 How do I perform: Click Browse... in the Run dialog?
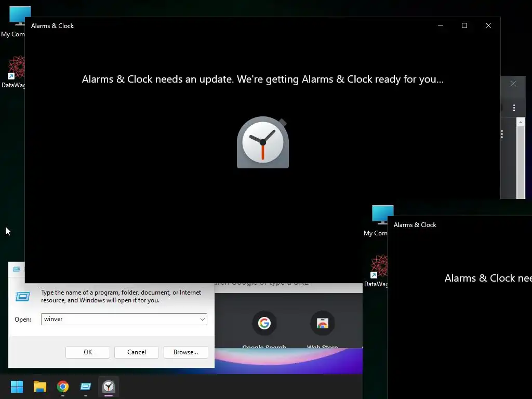pyautogui.click(x=185, y=352)
